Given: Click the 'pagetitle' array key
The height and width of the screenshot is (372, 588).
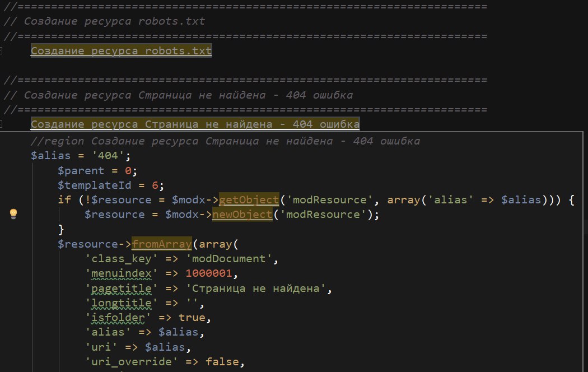Looking at the screenshot, I should tap(121, 289).
